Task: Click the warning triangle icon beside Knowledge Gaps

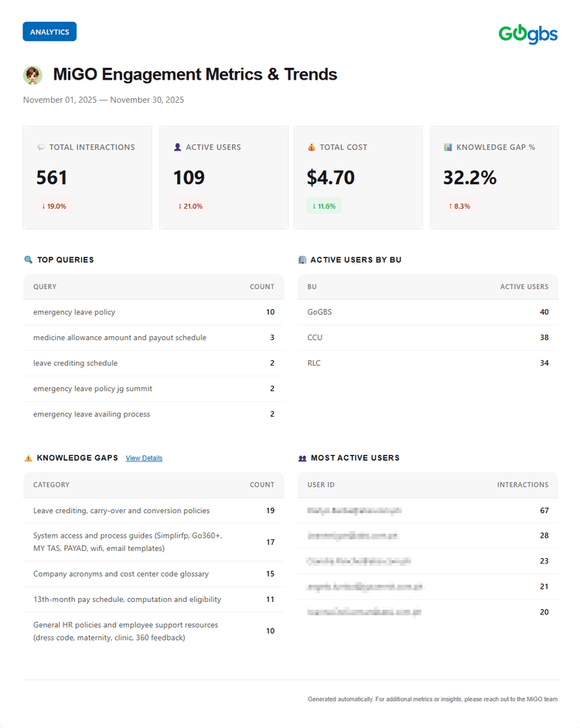Action: [x=28, y=458]
